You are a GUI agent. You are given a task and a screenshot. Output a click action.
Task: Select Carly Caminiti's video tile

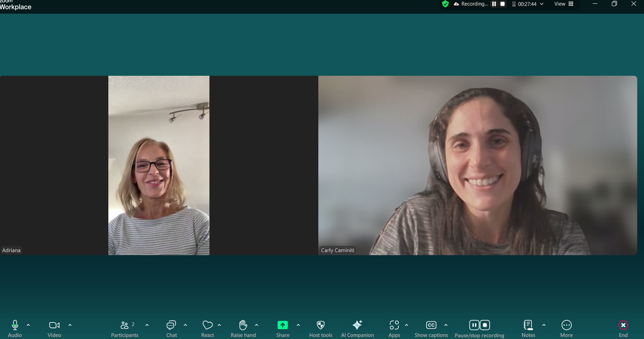[478, 165]
